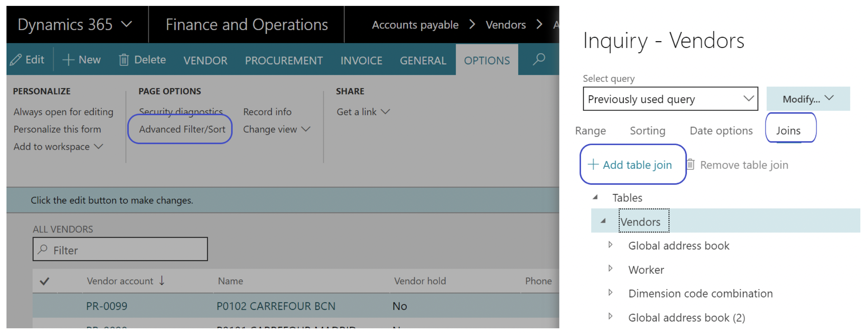
Task: Expand the Add to workspace menu
Action: (x=98, y=146)
